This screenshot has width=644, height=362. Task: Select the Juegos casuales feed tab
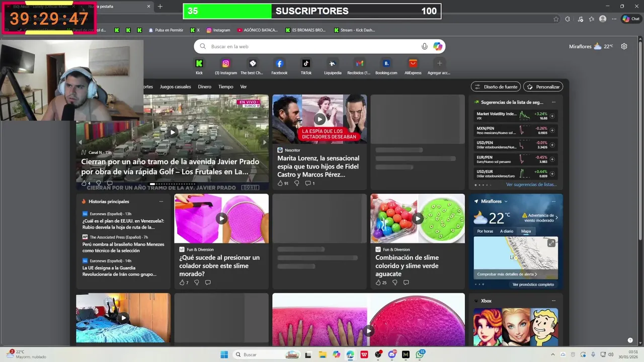(x=176, y=86)
